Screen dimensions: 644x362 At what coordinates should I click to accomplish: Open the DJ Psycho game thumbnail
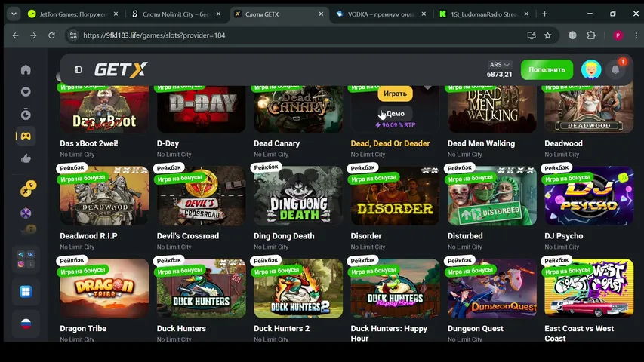click(x=589, y=196)
